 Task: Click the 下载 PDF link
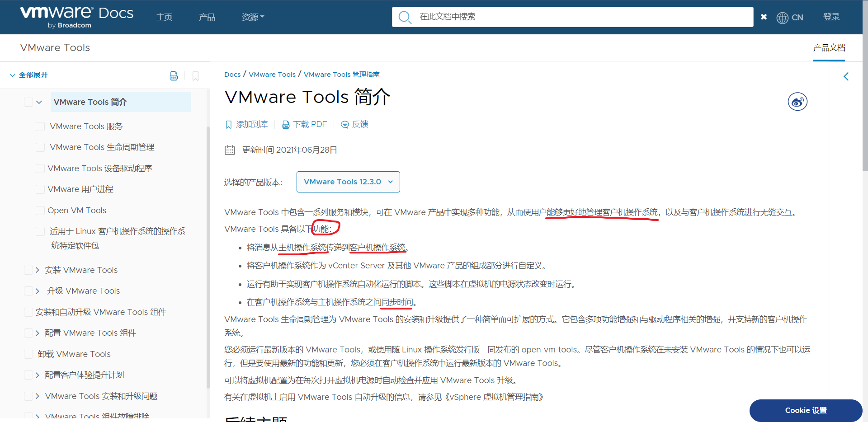point(310,125)
